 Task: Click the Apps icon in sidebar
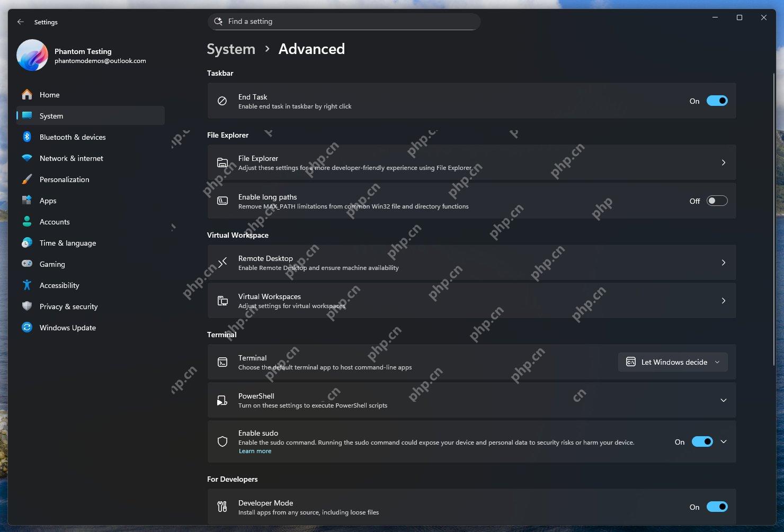(x=27, y=201)
